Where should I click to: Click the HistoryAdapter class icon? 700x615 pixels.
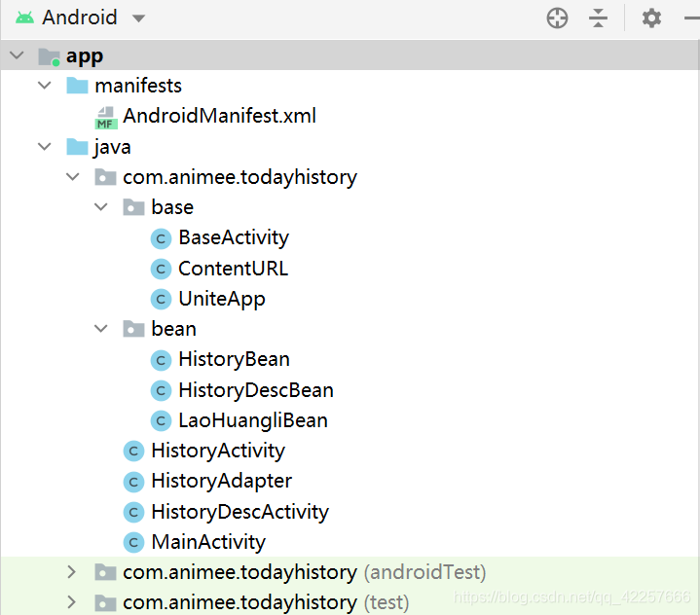click(134, 482)
